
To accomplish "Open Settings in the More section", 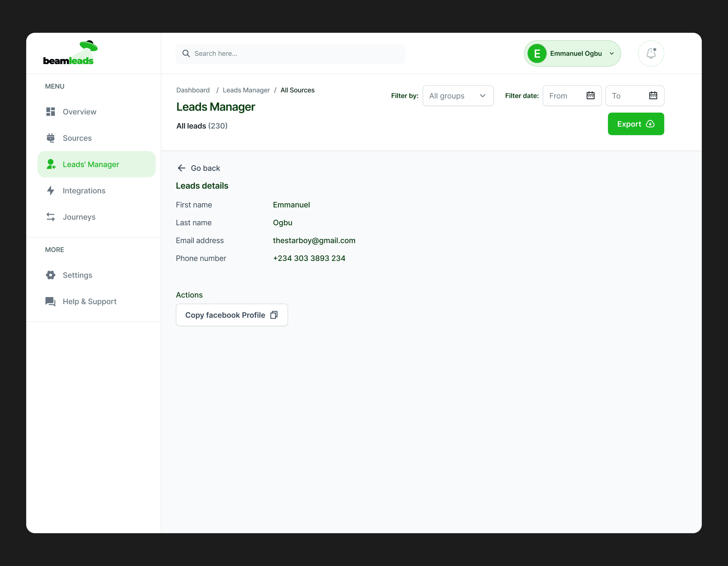I will tap(96, 275).
